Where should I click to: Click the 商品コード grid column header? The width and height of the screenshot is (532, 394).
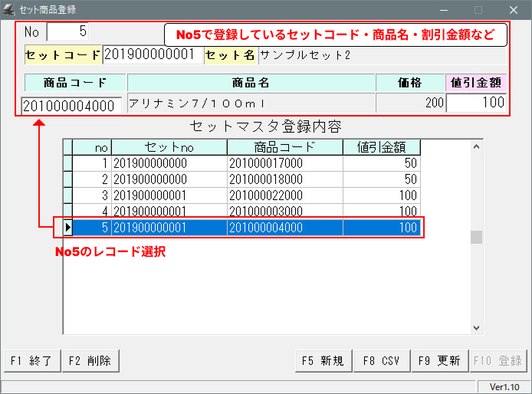click(284, 147)
